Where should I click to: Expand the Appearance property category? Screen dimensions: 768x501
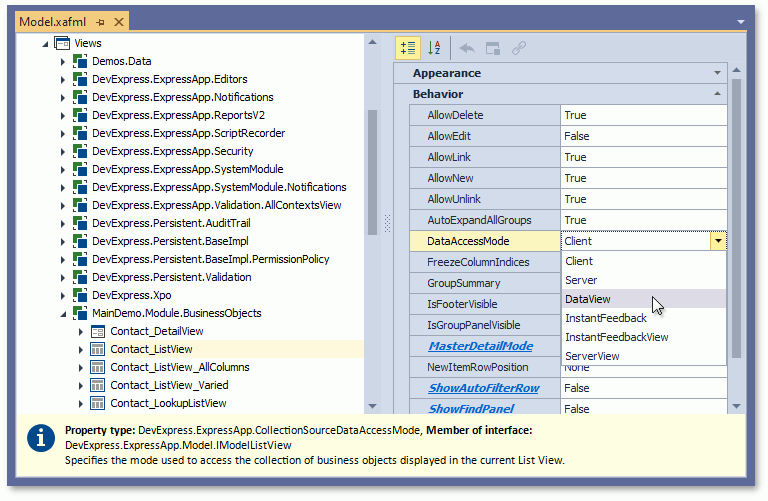coord(717,73)
